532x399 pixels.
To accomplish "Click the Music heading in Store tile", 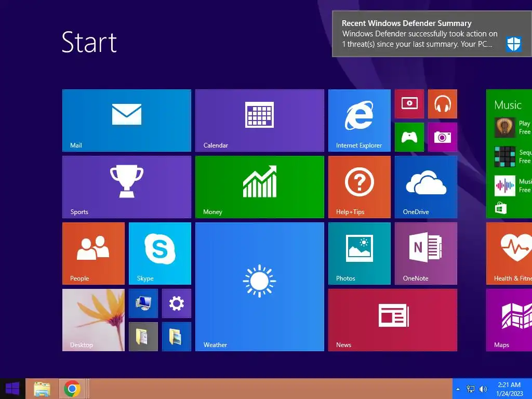I will tap(508, 105).
